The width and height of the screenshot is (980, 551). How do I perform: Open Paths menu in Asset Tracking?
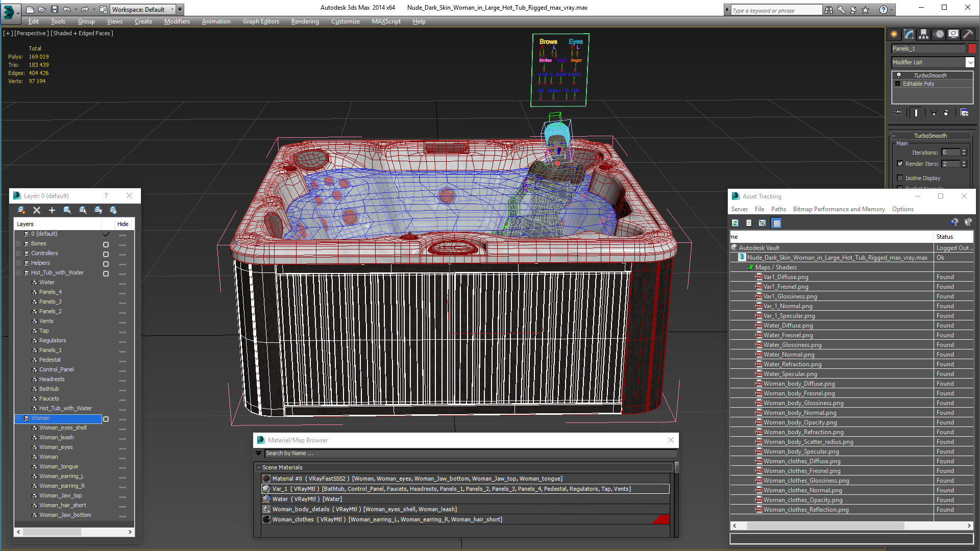[x=778, y=209]
